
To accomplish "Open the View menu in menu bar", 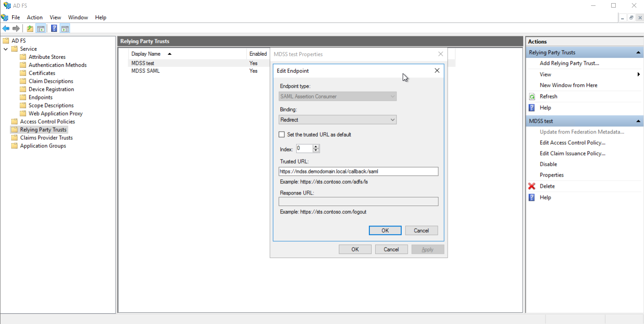I will pos(55,18).
